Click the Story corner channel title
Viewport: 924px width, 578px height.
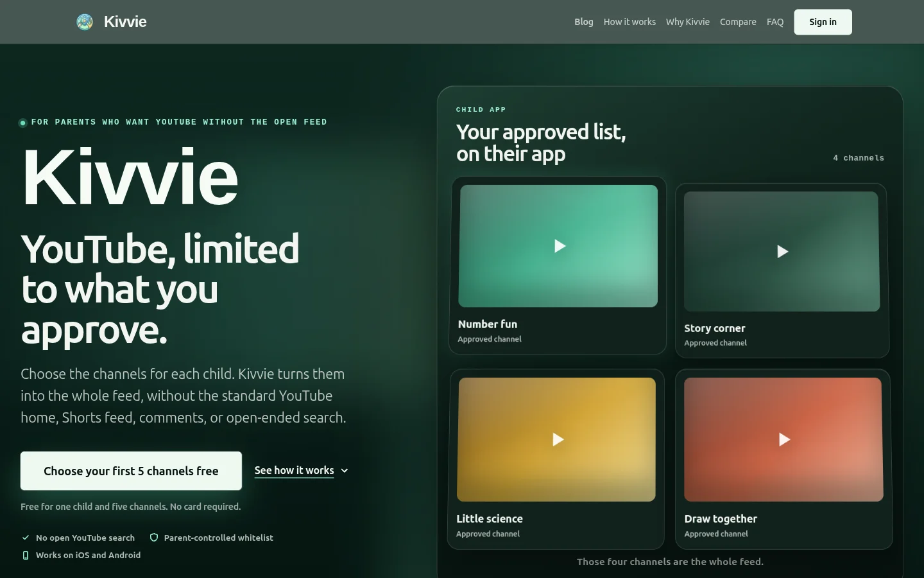(x=715, y=328)
